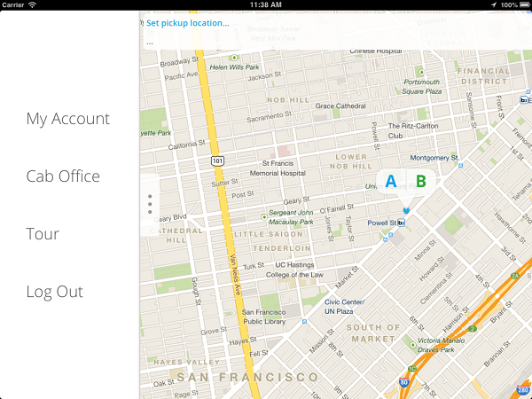The image size is (532, 399).
Task: Tap the Interstate 80 shield
Action: [403, 382]
